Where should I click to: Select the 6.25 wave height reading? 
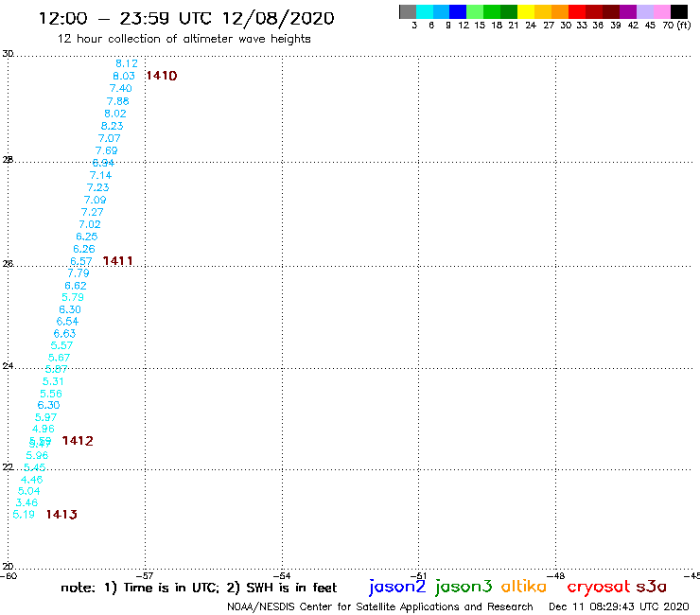point(87,237)
